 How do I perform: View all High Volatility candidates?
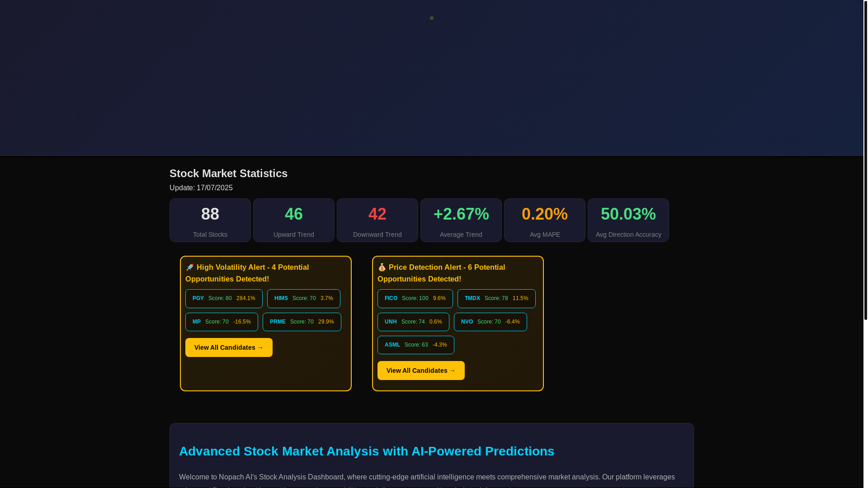[x=229, y=347]
